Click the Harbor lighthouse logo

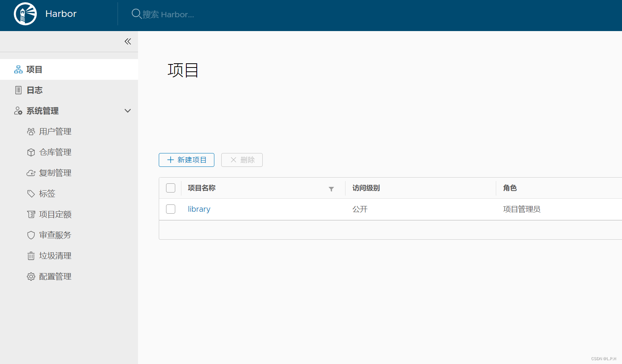[x=25, y=14]
